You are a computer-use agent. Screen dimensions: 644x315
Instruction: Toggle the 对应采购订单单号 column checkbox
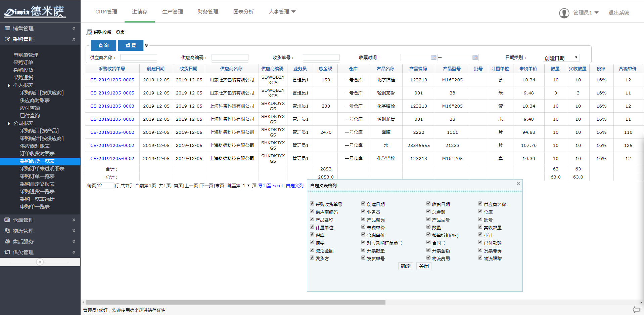coord(363,242)
